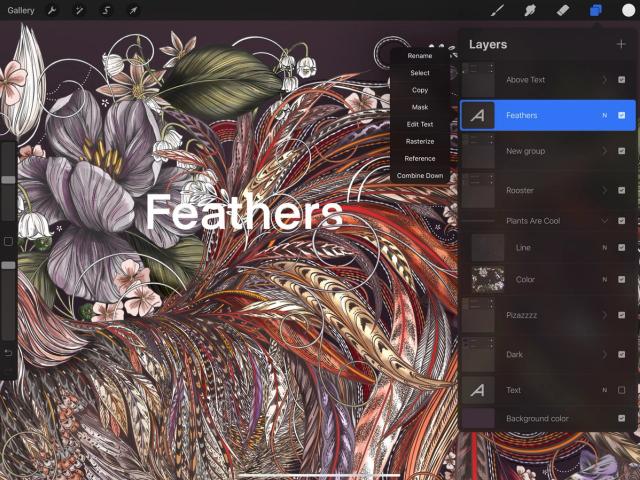The image size is (640, 480).
Task: Hide the Dark group
Action: [621, 354]
